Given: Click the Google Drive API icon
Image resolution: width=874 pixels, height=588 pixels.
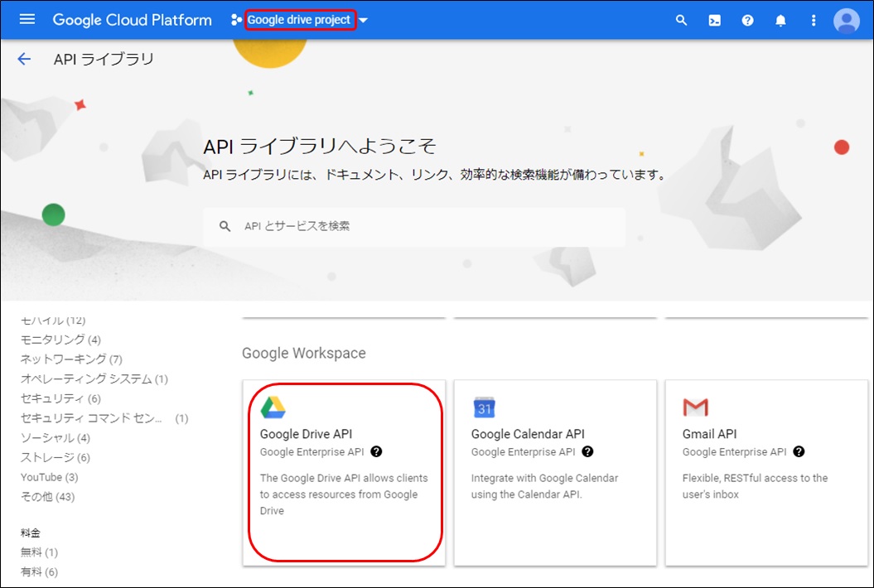Looking at the screenshot, I should 273,407.
